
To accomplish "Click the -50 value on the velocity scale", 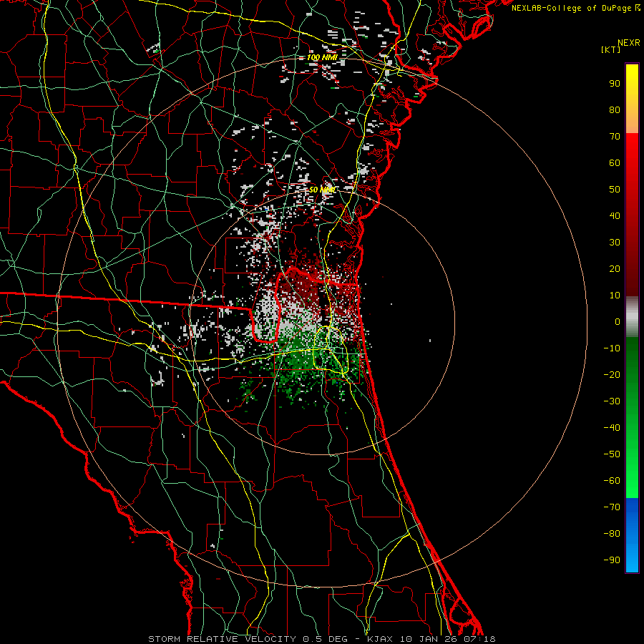I will coord(612,454).
